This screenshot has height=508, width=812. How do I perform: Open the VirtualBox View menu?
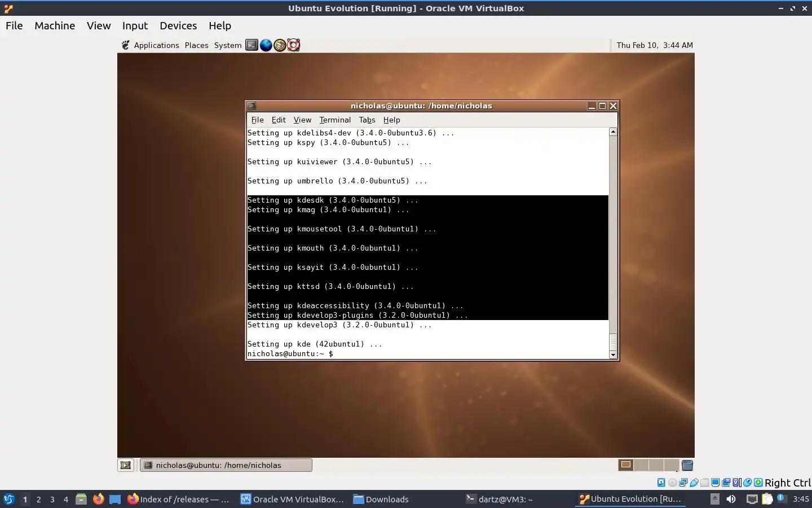pyautogui.click(x=99, y=25)
